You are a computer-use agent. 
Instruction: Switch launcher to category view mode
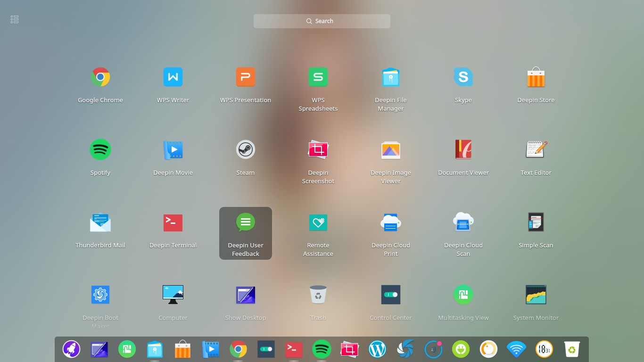click(x=15, y=19)
